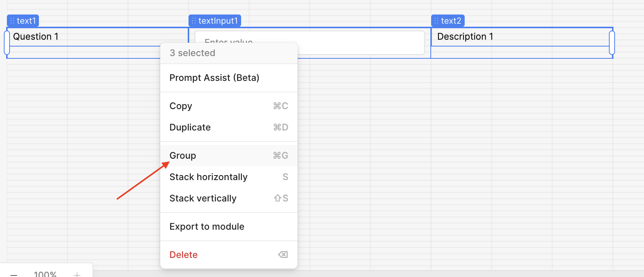Click the left resize handle of selection
This screenshot has height=277, width=644.
pos(6,42)
